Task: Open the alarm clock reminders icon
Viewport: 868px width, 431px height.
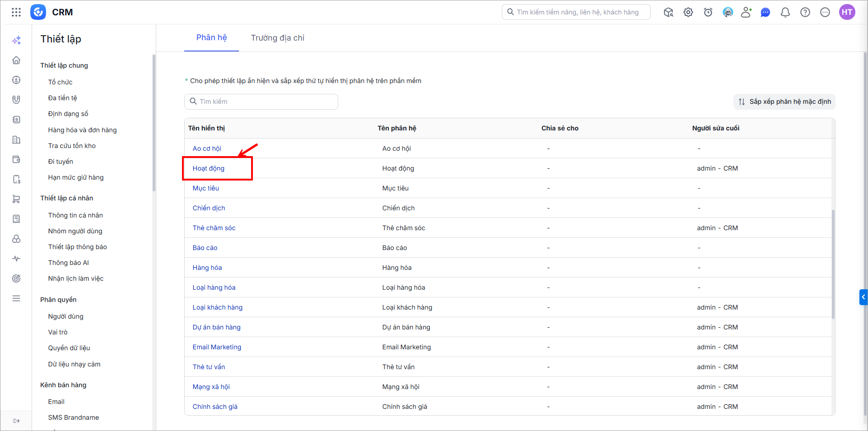Action: [x=708, y=12]
